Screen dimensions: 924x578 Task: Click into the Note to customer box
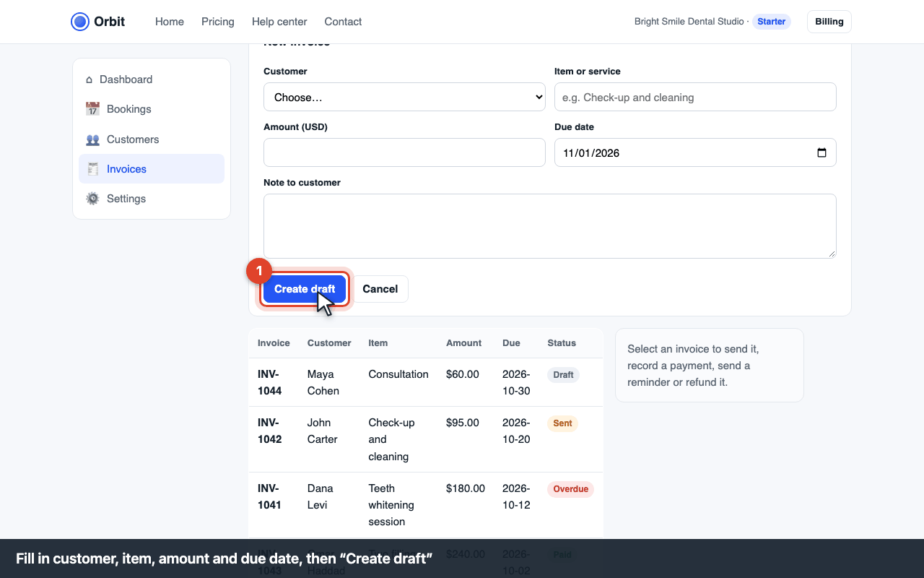(550, 226)
